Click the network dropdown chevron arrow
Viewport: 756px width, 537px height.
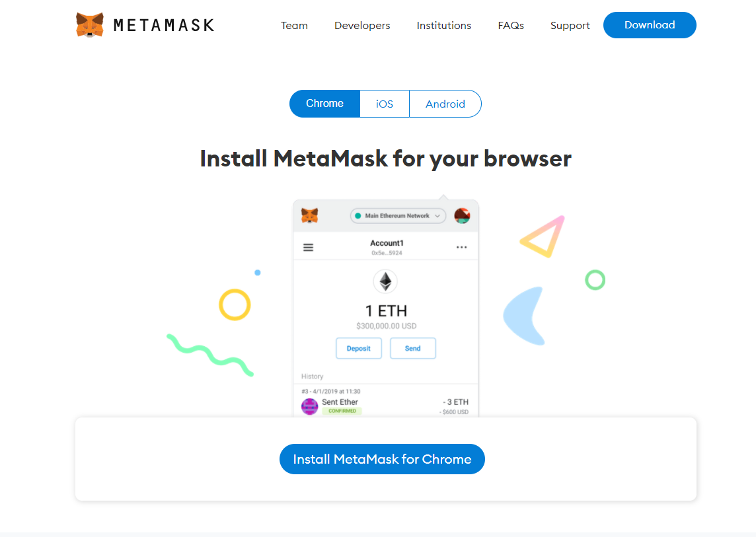click(x=437, y=216)
